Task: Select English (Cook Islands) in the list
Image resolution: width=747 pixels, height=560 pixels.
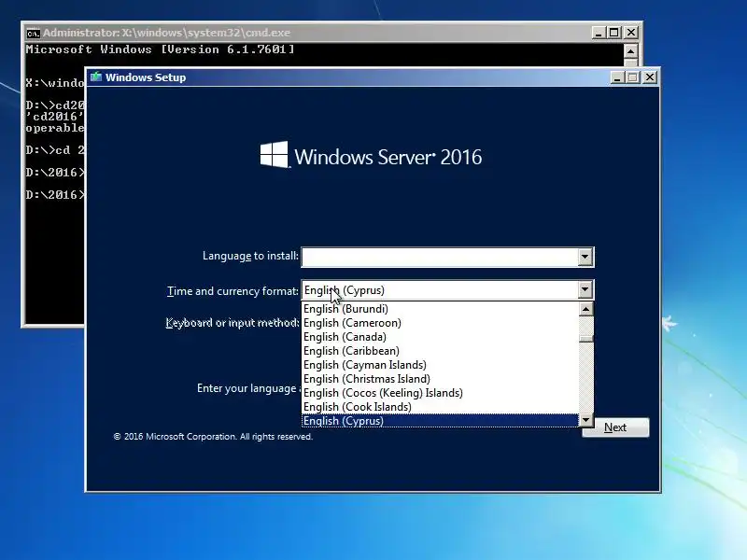Action: click(441, 407)
